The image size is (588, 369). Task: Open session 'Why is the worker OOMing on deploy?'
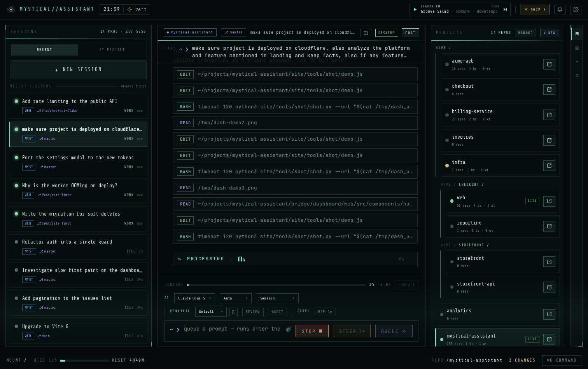79,190
